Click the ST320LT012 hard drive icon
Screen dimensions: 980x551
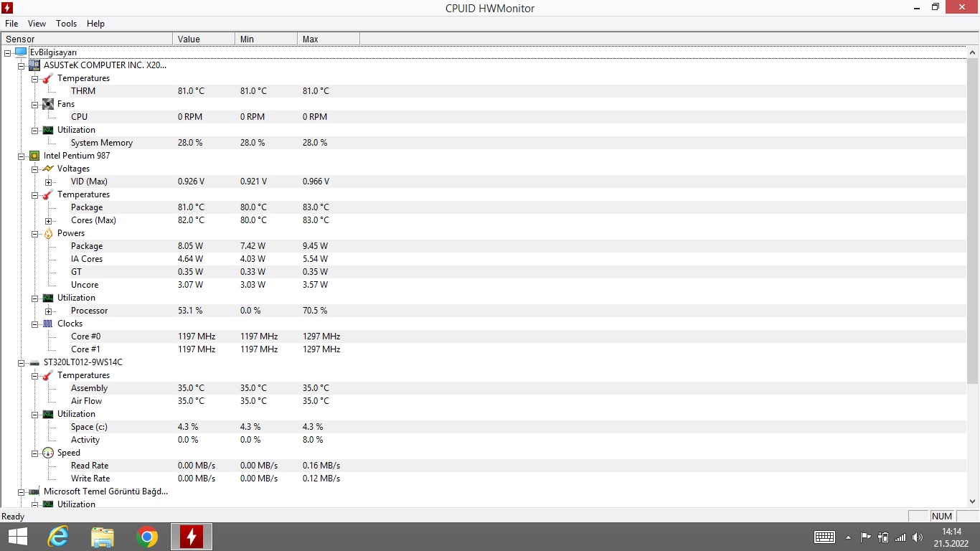pyautogui.click(x=34, y=362)
